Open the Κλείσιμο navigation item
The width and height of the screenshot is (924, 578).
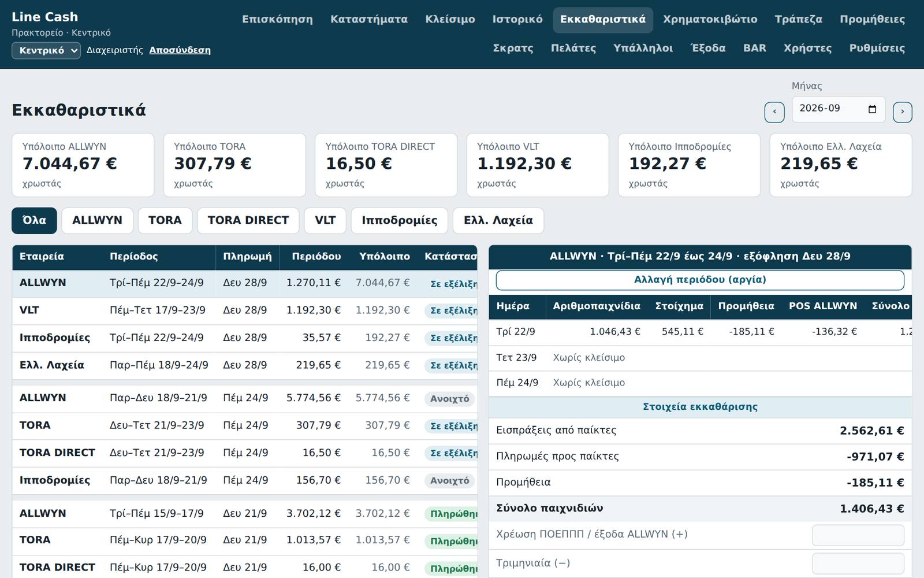tap(450, 20)
